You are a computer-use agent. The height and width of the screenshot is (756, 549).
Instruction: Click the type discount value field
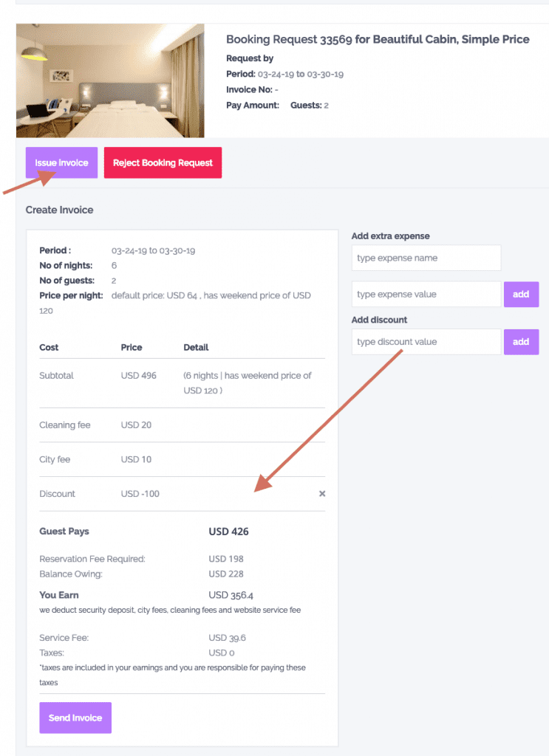[426, 342]
